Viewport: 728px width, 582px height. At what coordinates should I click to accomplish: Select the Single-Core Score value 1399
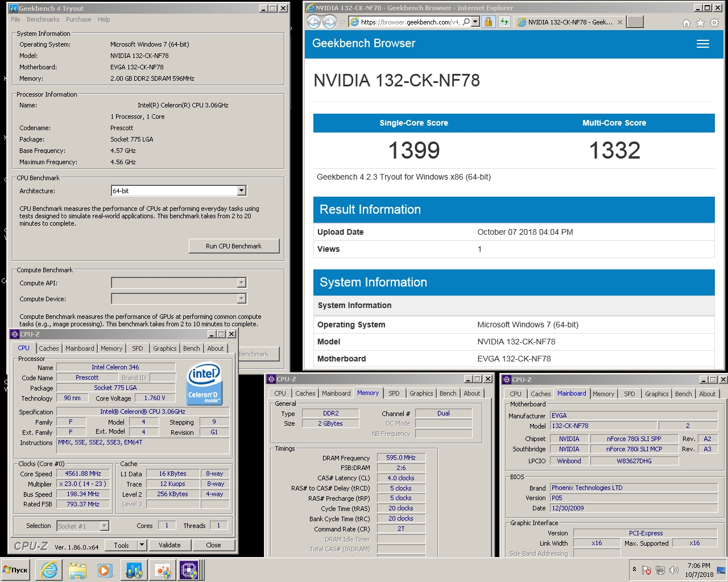[414, 151]
